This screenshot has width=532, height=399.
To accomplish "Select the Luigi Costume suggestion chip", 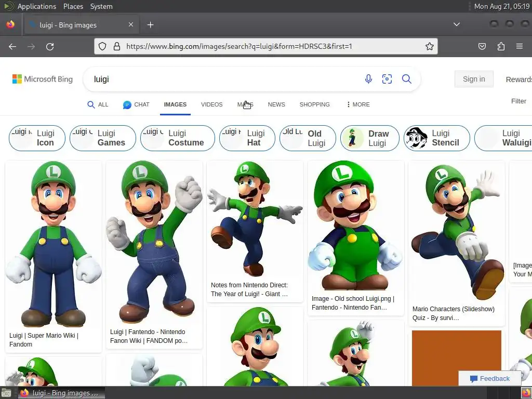I will (x=178, y=138).
